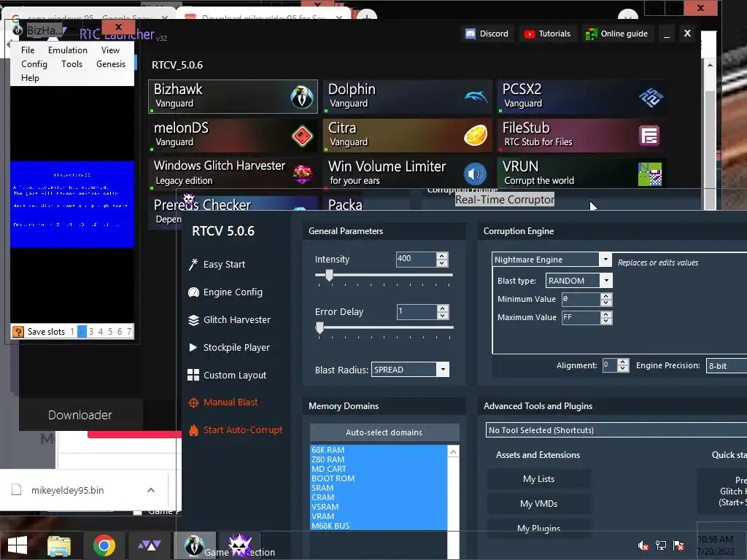Select BizHawk save slot 5
747x560 pixels.
pos(110,332)
